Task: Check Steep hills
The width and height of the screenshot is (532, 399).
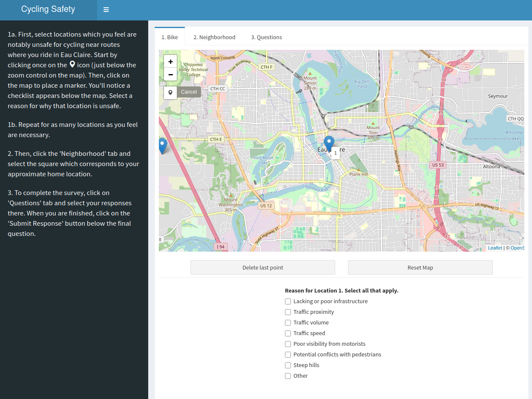Action: [x=288, y=365]
